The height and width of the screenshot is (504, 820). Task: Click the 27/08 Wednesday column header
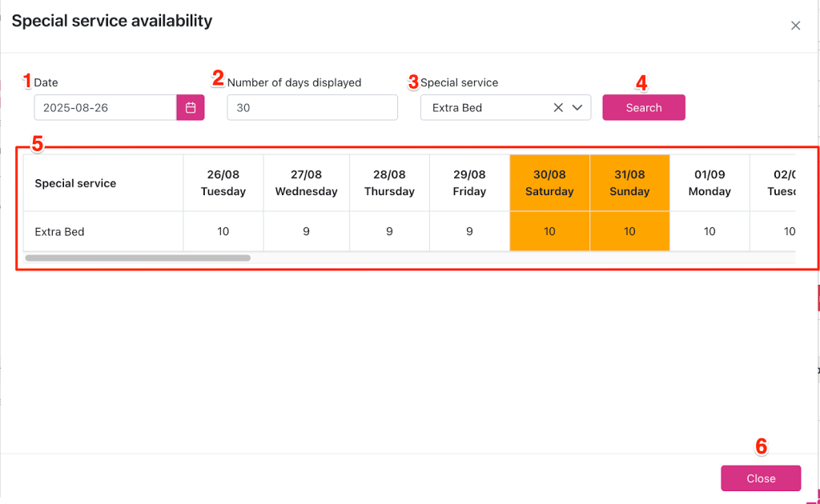[x=306, y=183]
